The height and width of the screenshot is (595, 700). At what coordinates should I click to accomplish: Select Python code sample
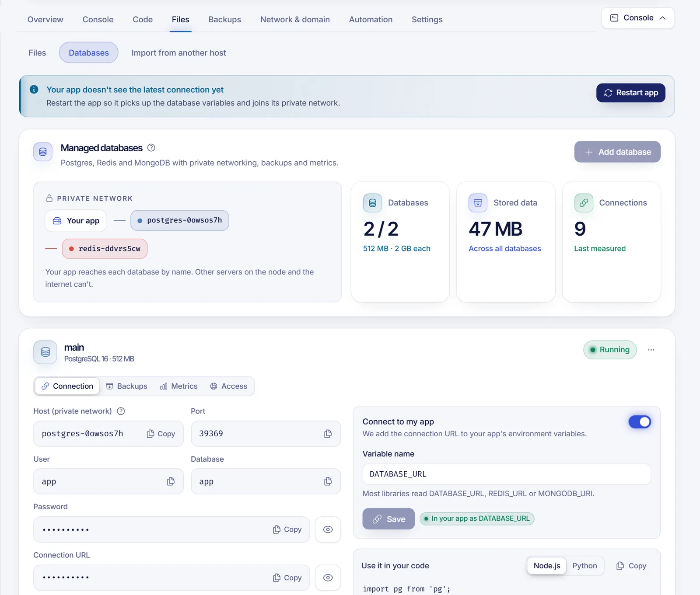pos(584,566)
